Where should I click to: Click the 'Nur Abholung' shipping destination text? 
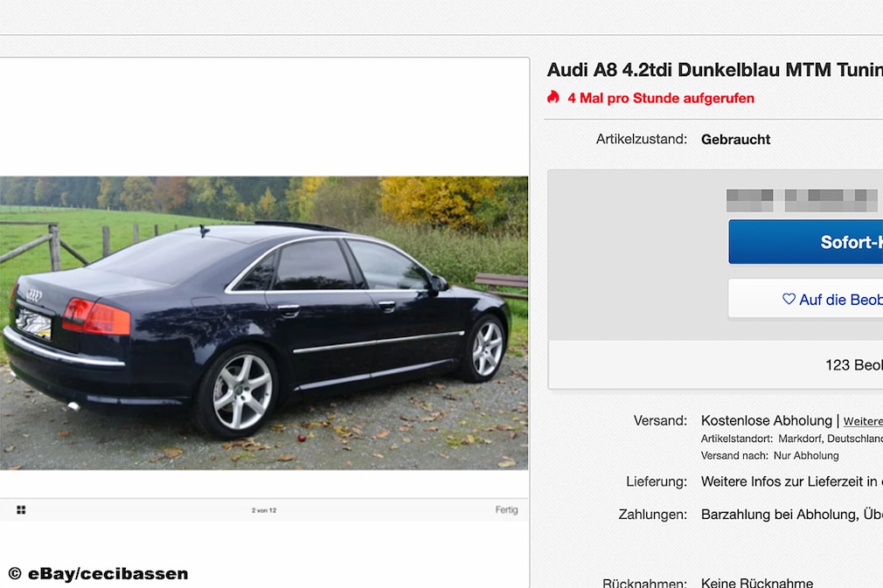(x=806, y=455)
